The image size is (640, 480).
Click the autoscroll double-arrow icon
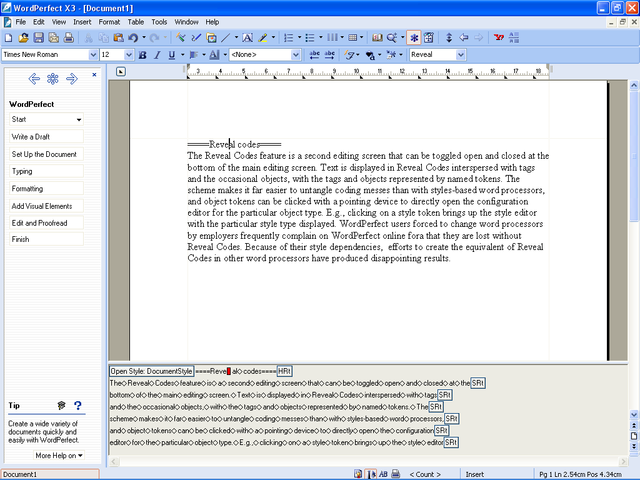(x=449, y=38)
